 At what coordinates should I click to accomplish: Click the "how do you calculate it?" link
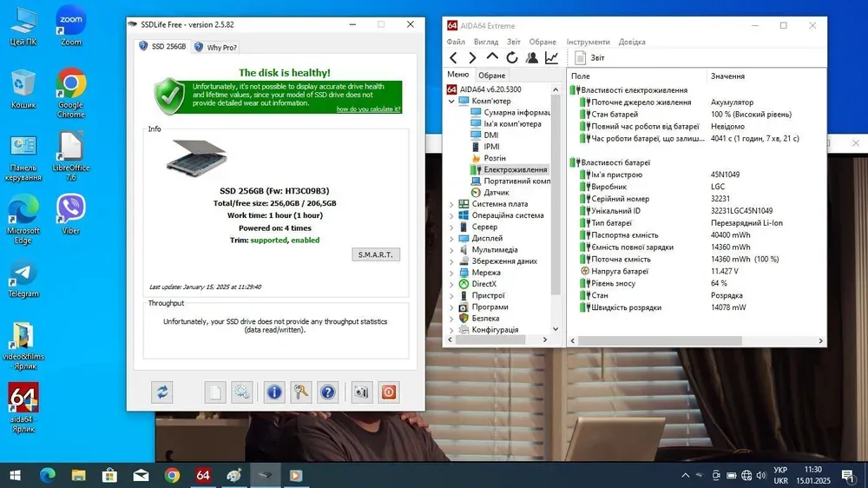point(368,109)
